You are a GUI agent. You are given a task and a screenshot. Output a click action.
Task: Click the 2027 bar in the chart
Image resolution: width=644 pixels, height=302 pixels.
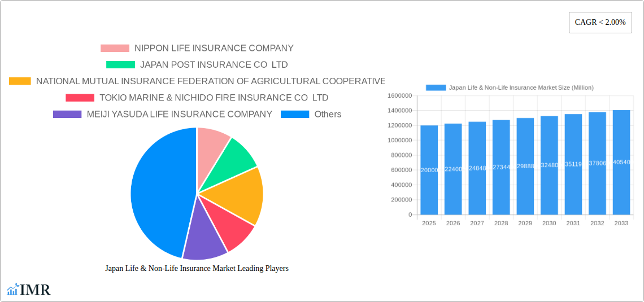click(477, 168)
